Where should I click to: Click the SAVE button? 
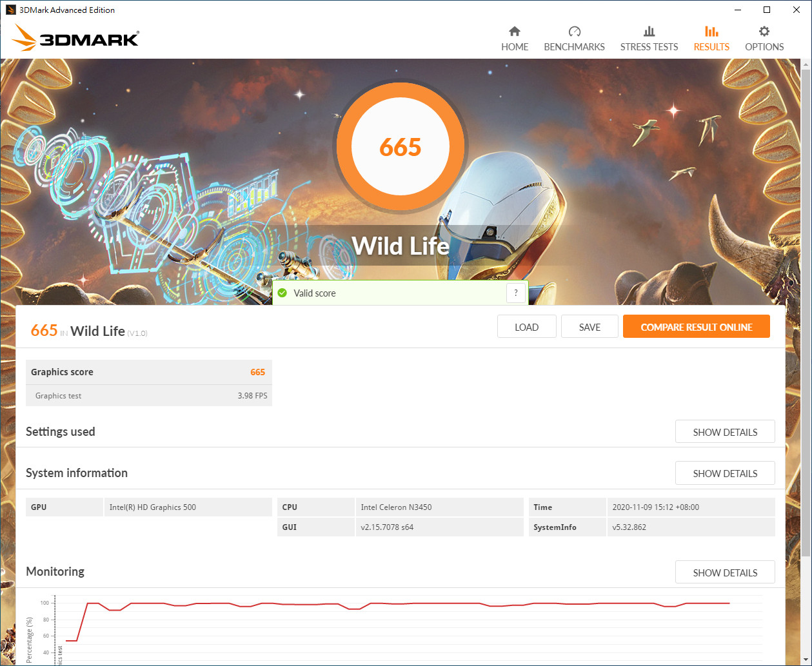click(x=589, y=327)
